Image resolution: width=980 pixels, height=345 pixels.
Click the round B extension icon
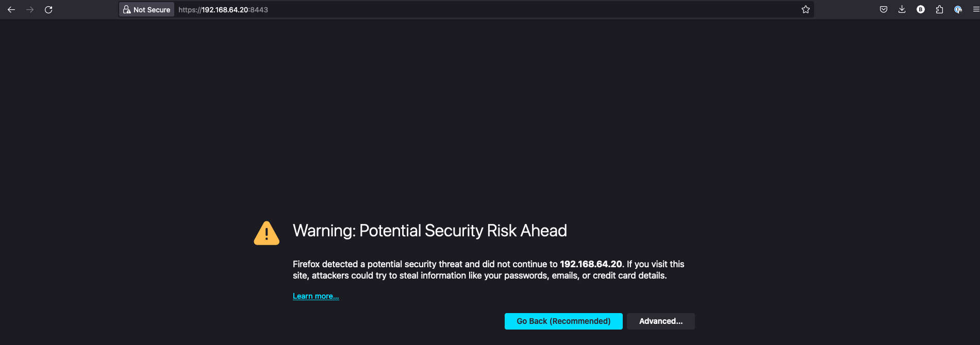coord(921,10)
